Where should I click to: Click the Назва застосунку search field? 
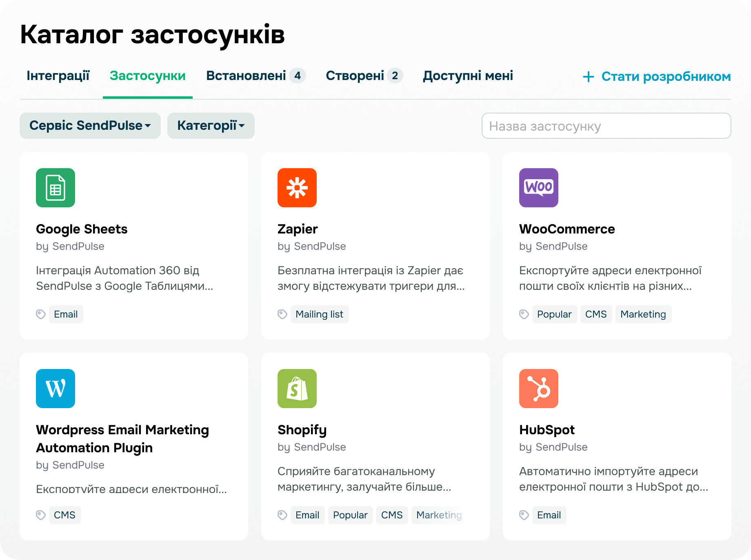pos(606,126)
